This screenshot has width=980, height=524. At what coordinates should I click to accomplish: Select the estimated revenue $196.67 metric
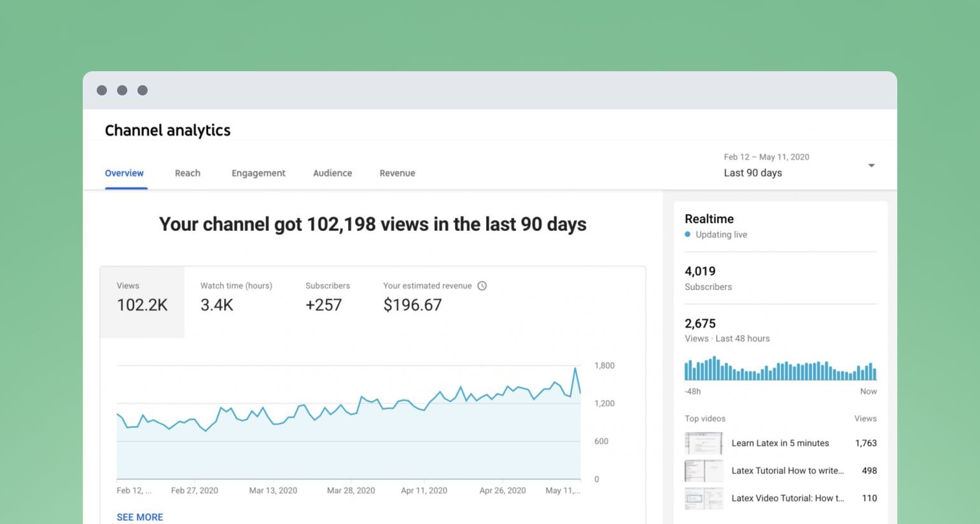(x=435, y=298)
